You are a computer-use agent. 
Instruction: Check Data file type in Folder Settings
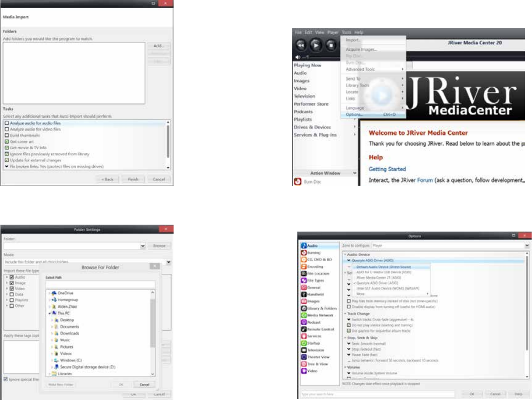(x=12, y=294)
